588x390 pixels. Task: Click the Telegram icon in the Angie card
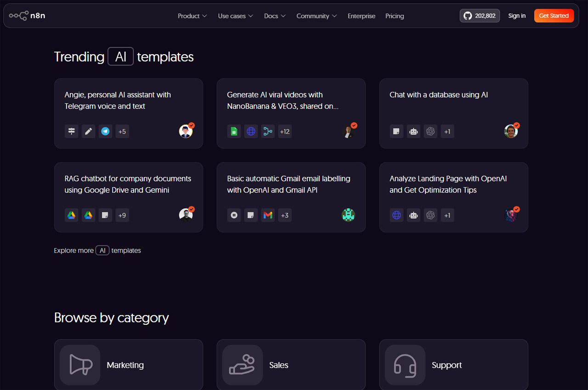[x=106, y=131]
